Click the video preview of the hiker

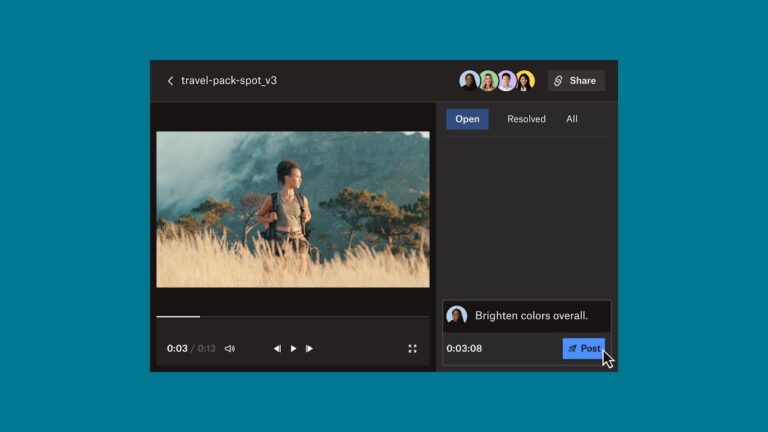[x=293, y=209]
